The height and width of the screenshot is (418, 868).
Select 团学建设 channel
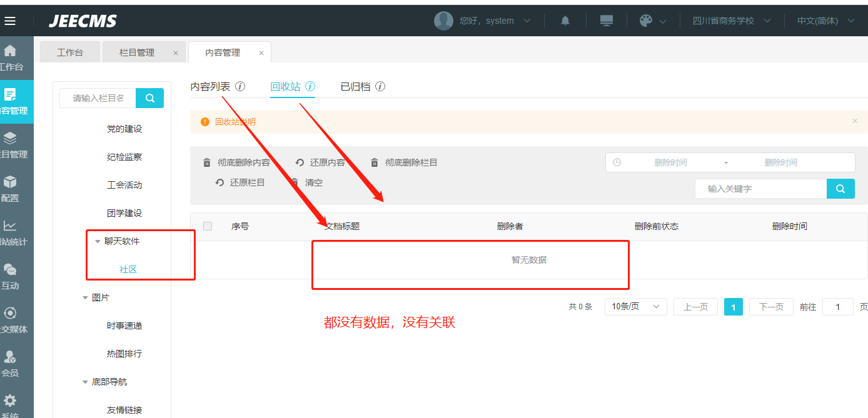click(x=124, y=213)
